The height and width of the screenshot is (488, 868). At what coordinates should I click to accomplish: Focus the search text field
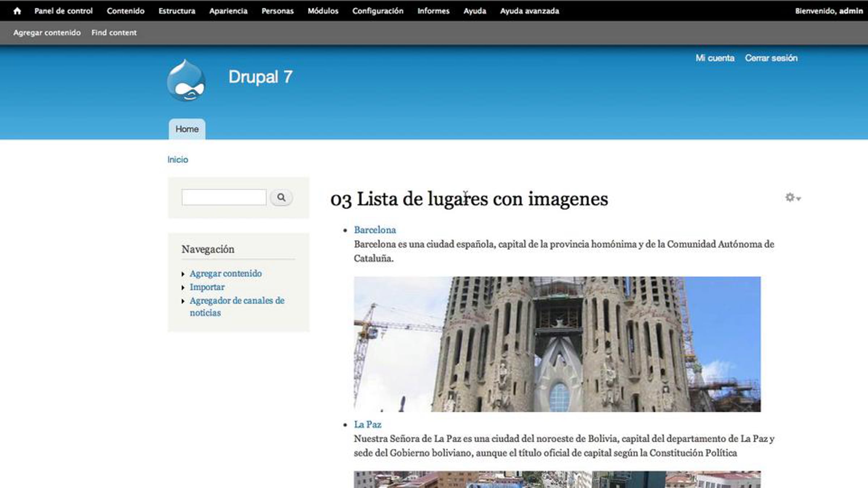[224, 197]
